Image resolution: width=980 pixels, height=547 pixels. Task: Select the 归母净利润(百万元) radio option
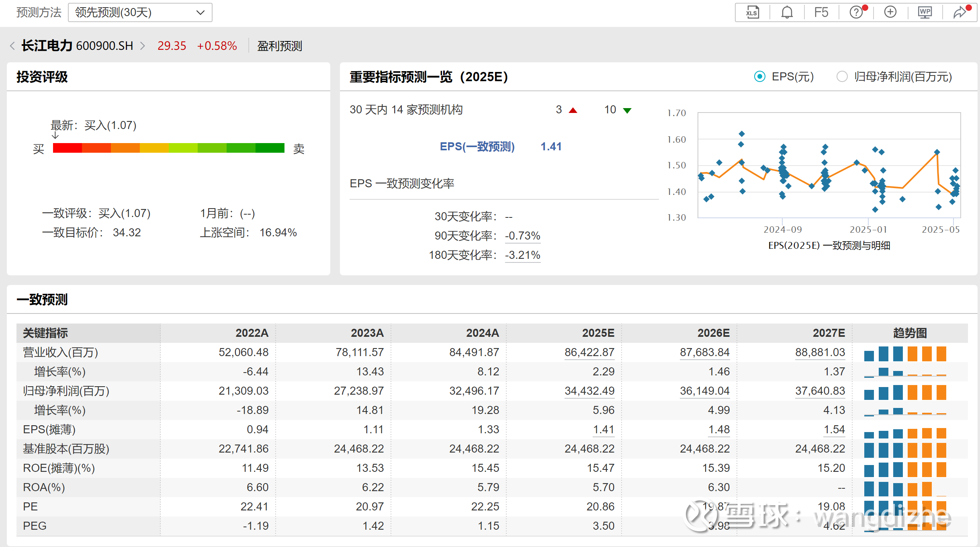(842, 76)
